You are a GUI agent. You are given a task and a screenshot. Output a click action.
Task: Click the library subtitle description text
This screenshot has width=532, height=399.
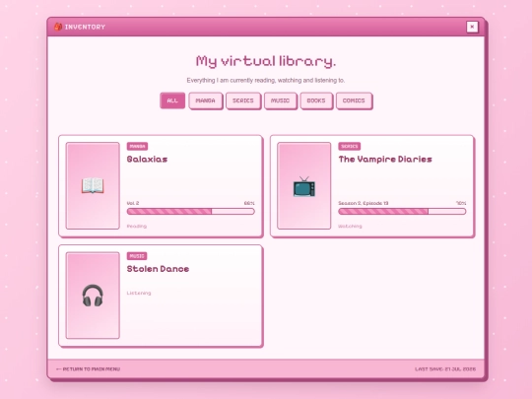click(x=266, y=81)
